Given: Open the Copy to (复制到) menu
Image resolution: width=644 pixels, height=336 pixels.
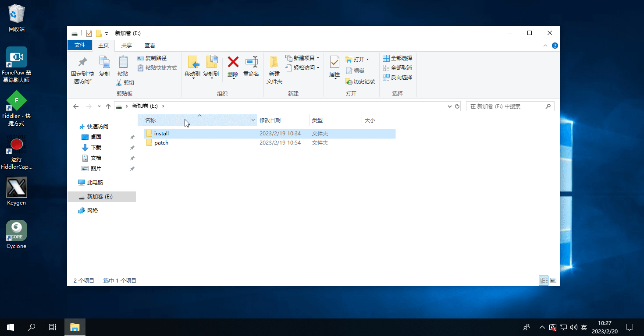Looking at the screenshot, I should [x=211, y=66].
